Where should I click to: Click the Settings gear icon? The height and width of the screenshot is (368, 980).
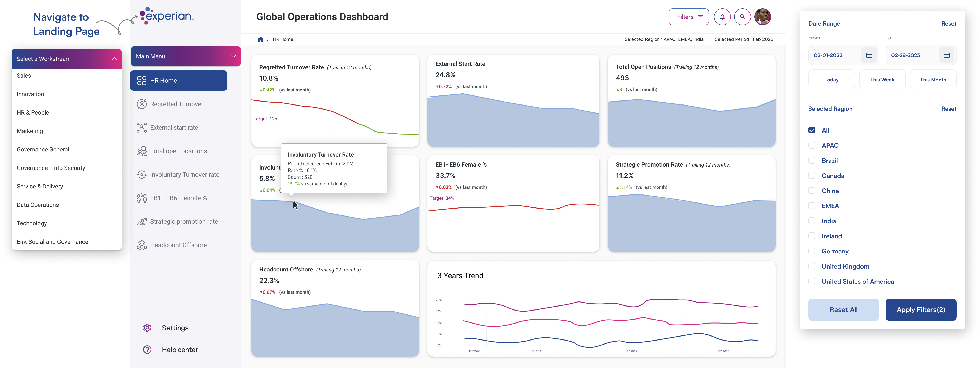147,328
